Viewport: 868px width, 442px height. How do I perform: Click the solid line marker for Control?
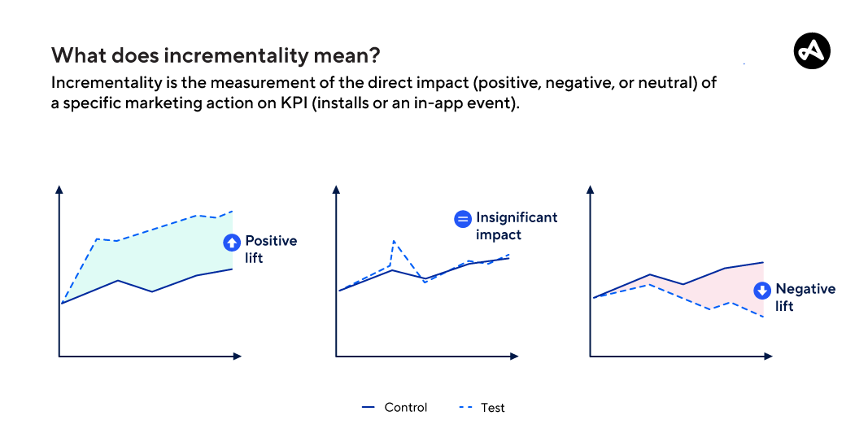click(x=368, y=407)
